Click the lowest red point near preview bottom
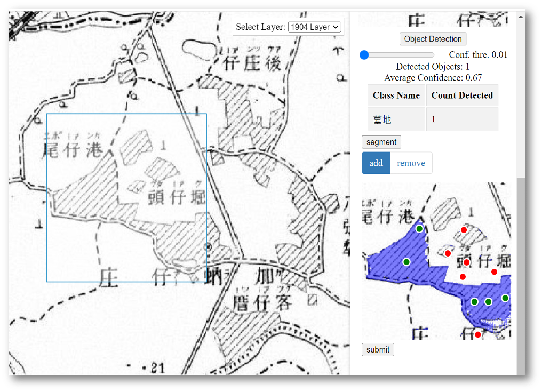Screen dimensions: 542x392 point(477,334)
